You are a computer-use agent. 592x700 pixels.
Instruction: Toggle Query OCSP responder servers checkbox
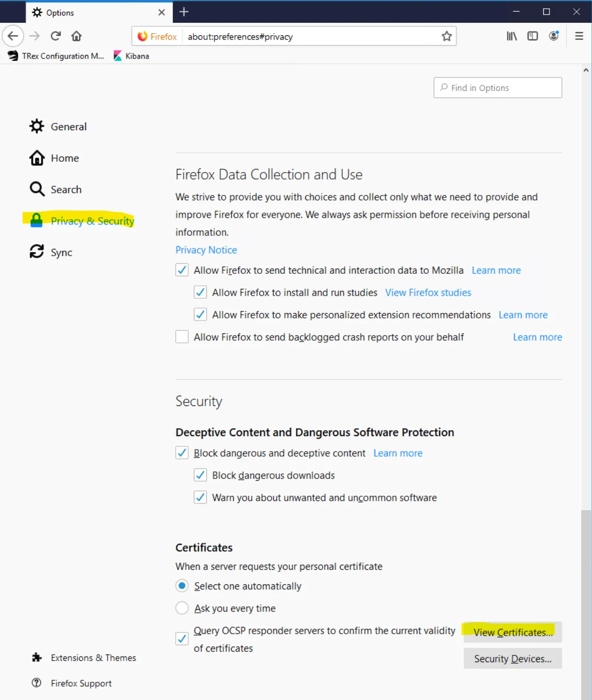182,639
